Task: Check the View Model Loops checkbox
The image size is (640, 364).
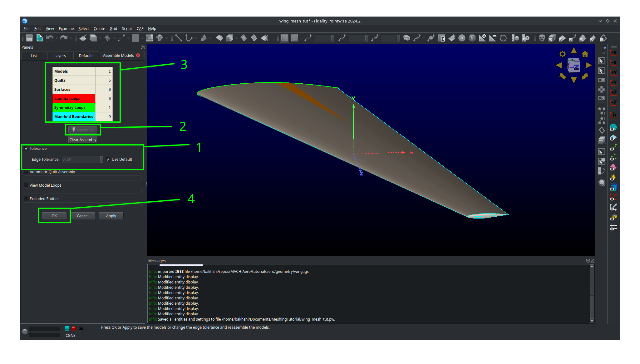Action: pyautogui.click(x=26, y=185)
